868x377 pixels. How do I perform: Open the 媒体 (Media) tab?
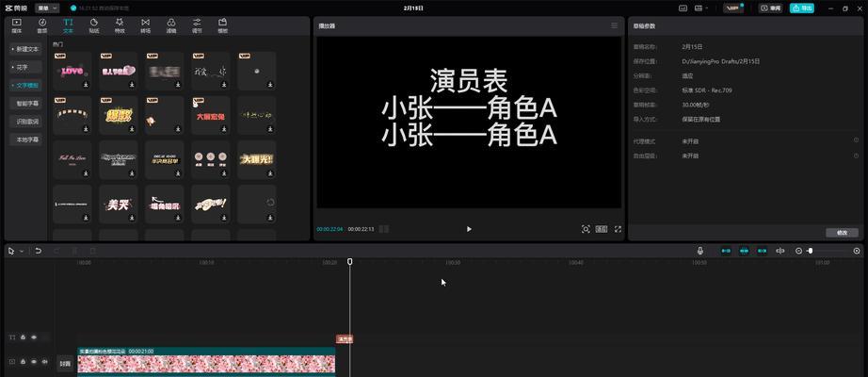(x=17, y=25)
